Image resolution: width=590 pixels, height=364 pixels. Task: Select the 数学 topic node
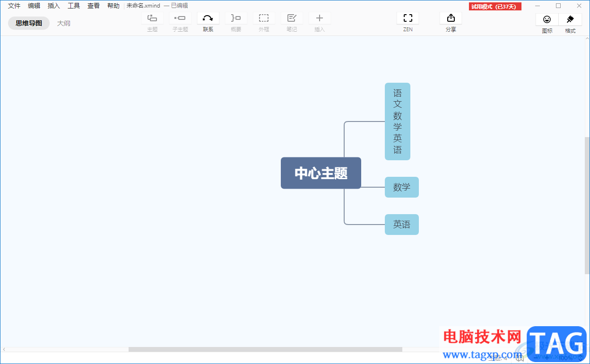click(402, 187)
